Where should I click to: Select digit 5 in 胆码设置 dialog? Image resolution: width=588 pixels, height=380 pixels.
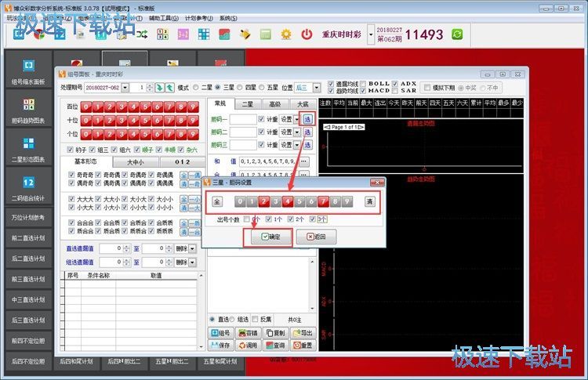[x=299, y=201]
